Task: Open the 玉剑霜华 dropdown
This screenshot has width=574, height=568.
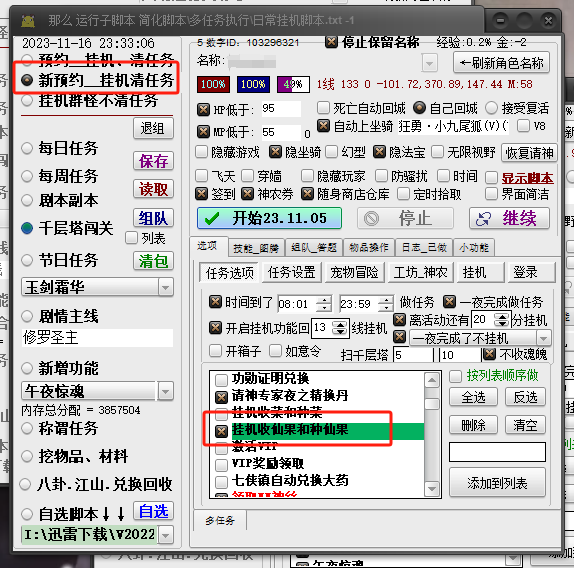Action: click(x=165, y=287)
